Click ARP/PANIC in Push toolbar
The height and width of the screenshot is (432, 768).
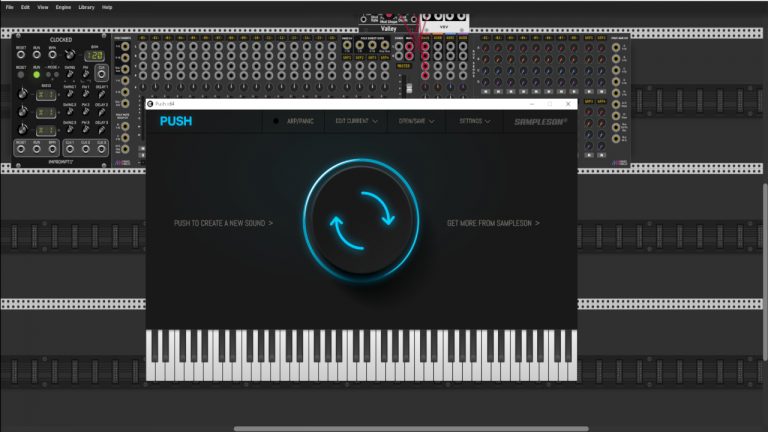coord(300,121)
